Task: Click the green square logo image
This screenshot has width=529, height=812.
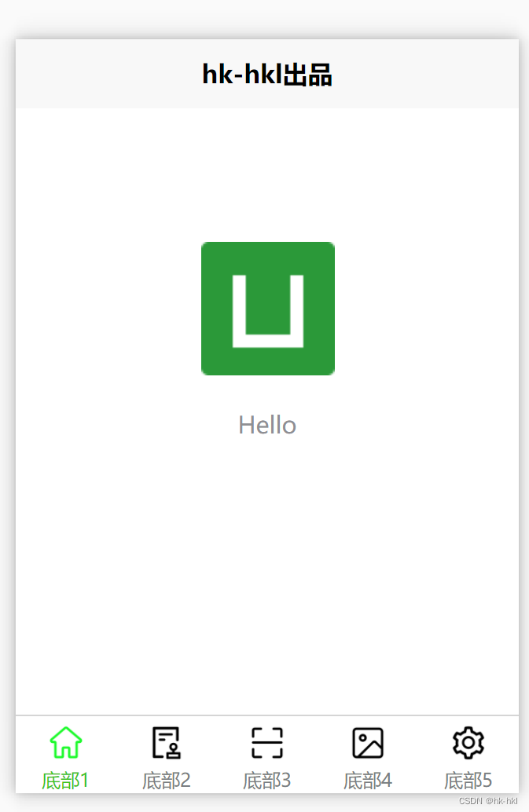Action: pos(268,309)
